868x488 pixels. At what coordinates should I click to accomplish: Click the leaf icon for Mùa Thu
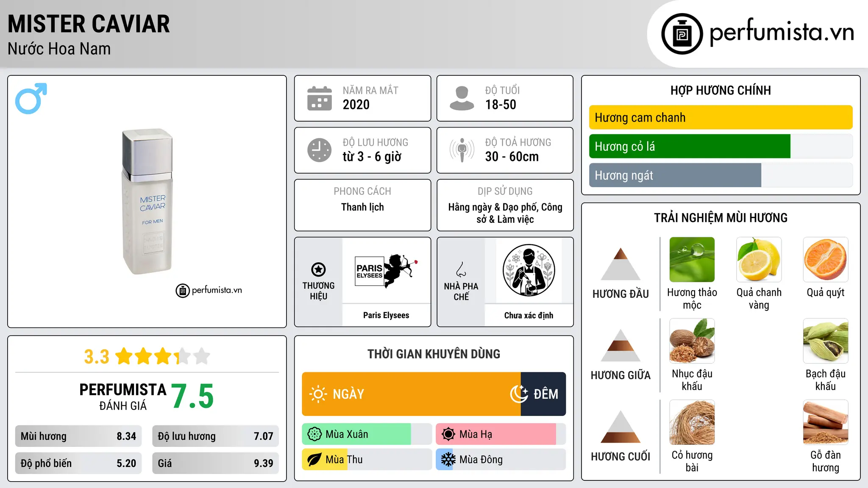point(314,460)
